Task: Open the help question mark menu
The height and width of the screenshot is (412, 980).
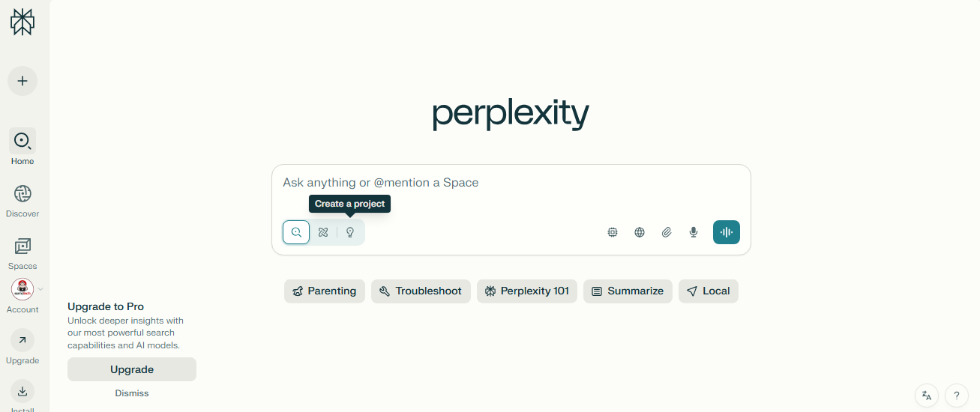Action: 957,396
